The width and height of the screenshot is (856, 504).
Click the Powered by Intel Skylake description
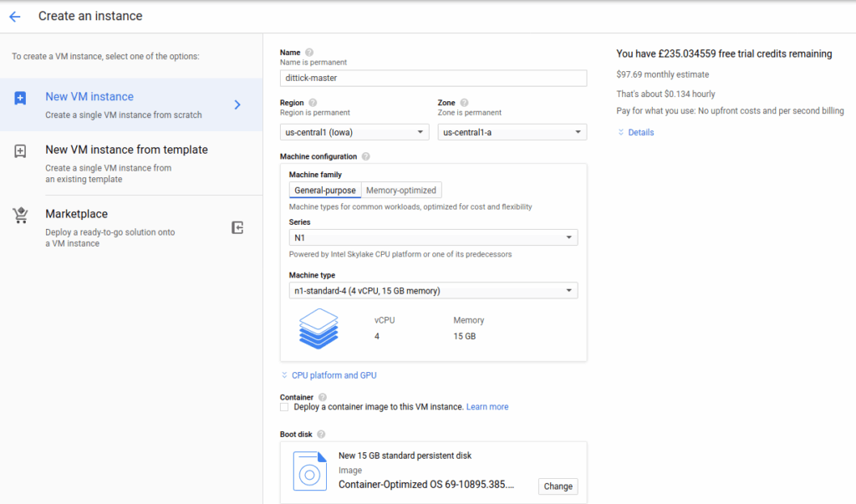[x=400, y=254]
